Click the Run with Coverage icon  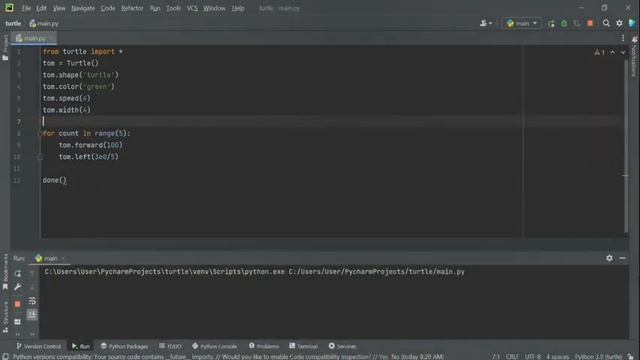tap(577, 24)
